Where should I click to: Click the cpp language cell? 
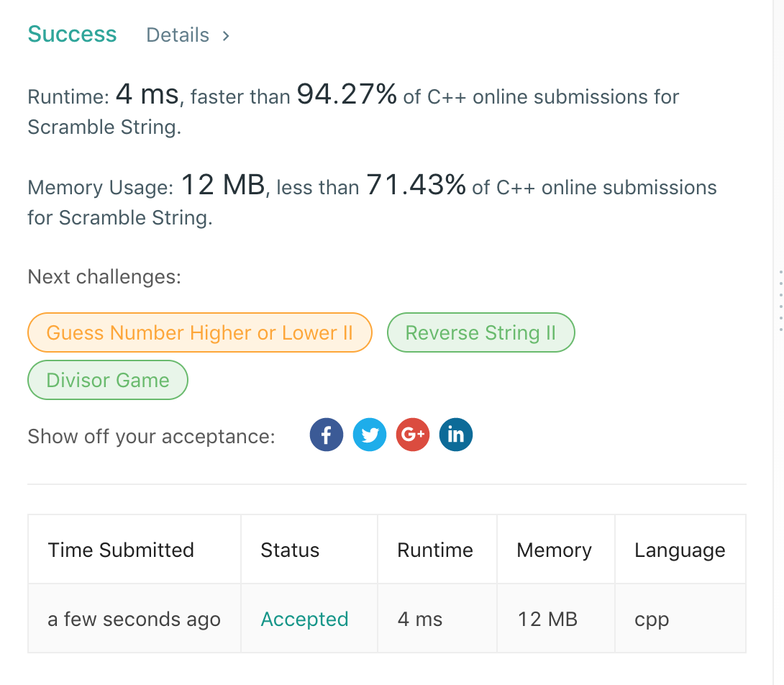click(652, 620)
